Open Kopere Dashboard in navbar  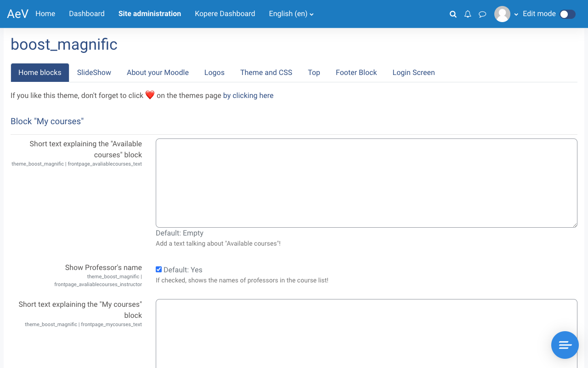pyautogui.click(x=225, y=14)
